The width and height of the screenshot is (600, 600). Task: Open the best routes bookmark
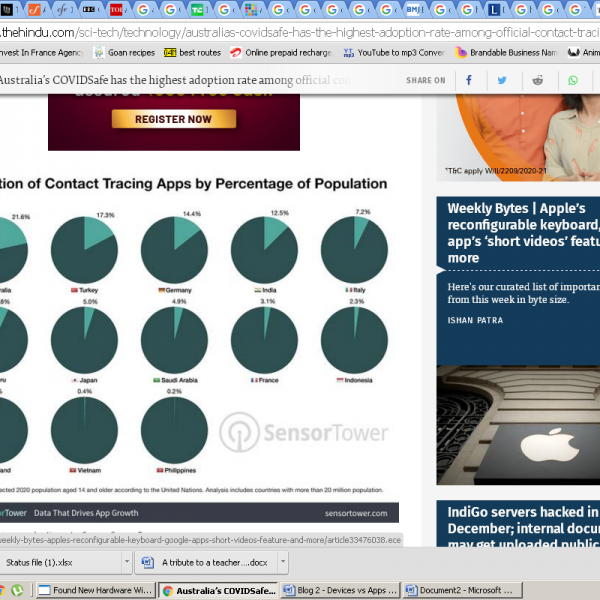(x=192, y=52)
